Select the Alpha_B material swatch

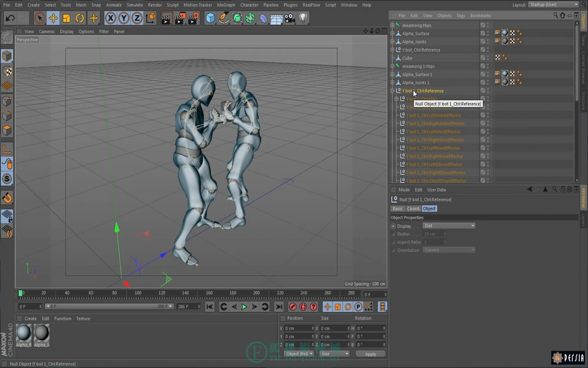pyautogui.click(x=24, y=335)
